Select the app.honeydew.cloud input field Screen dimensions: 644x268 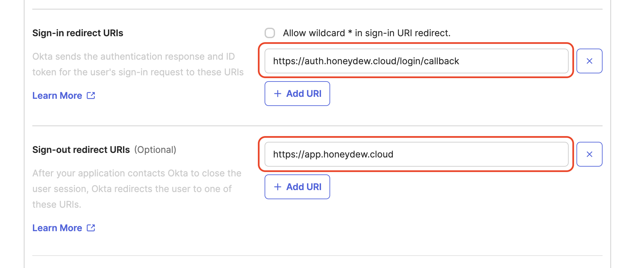point(416,154)
